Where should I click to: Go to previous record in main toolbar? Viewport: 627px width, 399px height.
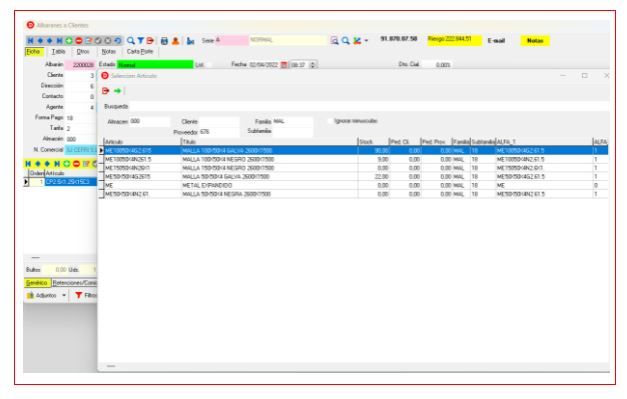point(40,41)
